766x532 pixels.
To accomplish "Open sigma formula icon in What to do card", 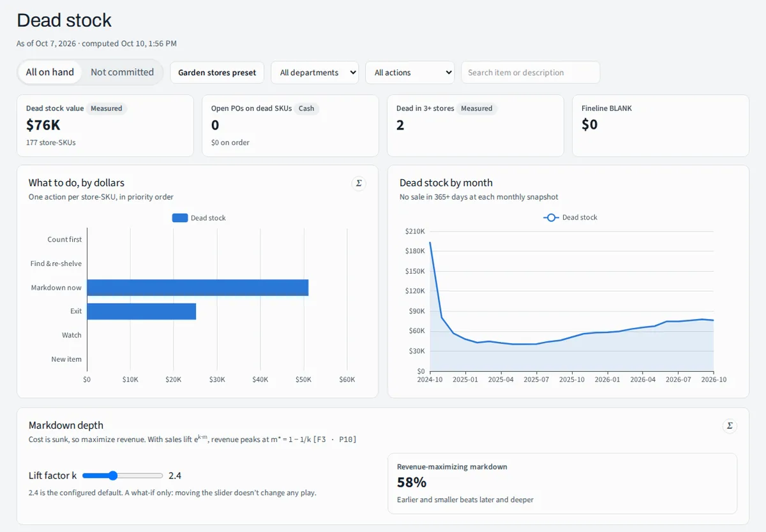I will tap(359, 184).
